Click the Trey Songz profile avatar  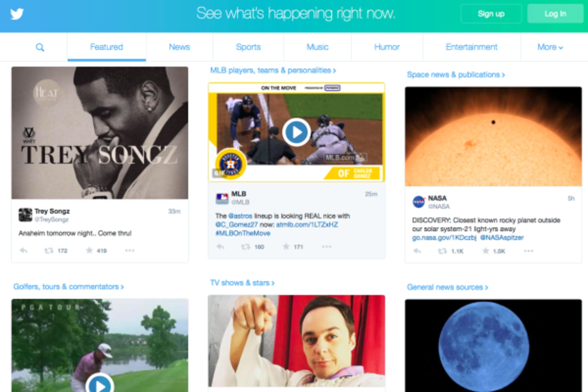(x=25, y=215)
